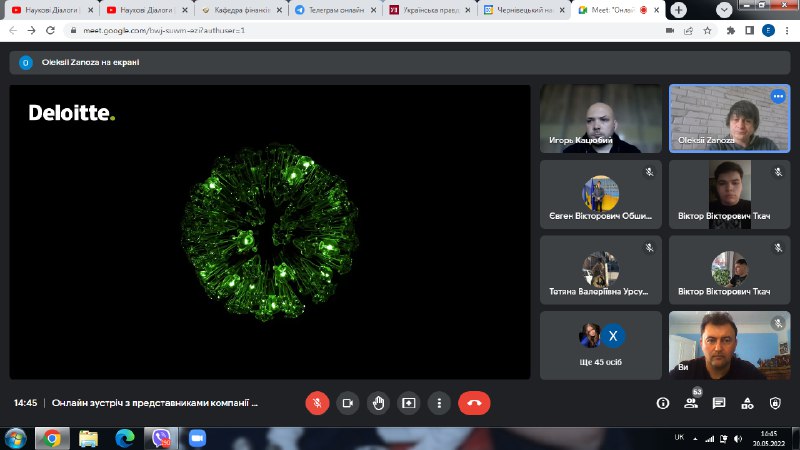800x450 pixels.
Task: Reload the Meet page
Action: tap(50, 31)
